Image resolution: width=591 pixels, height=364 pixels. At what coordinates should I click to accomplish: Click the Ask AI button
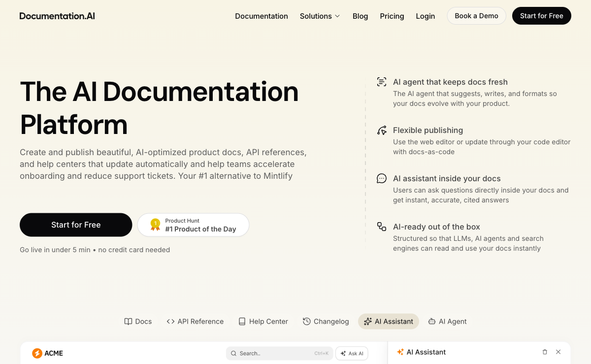[352, 353]
